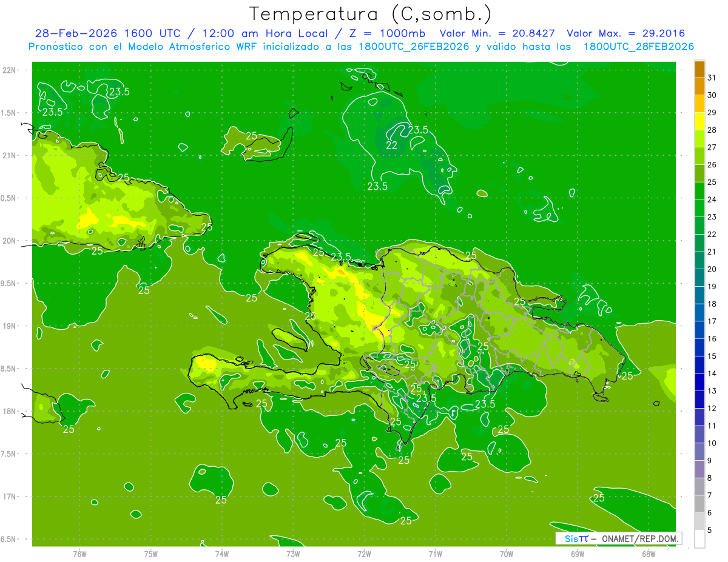Image resolution: width=728 pixels, height=562 pixels.
Task: Click the '74W' longitude axis label
Action: [222, 554]
